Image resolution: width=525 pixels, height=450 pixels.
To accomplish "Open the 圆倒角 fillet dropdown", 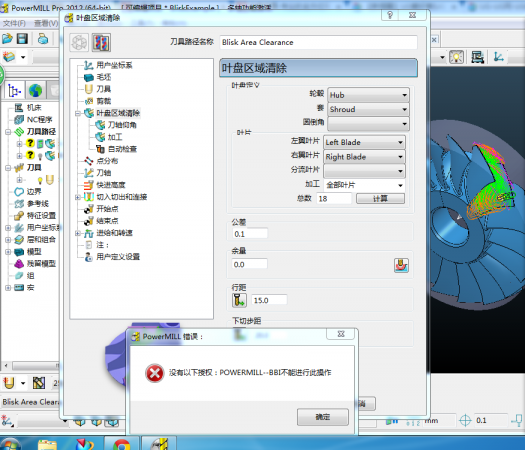I will coord(368,124).
